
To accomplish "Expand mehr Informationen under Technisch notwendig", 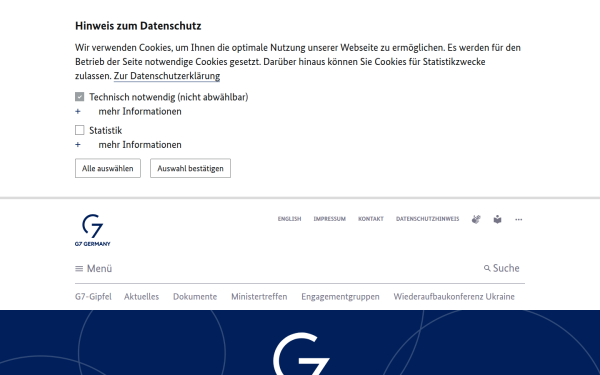I will 128,111.
